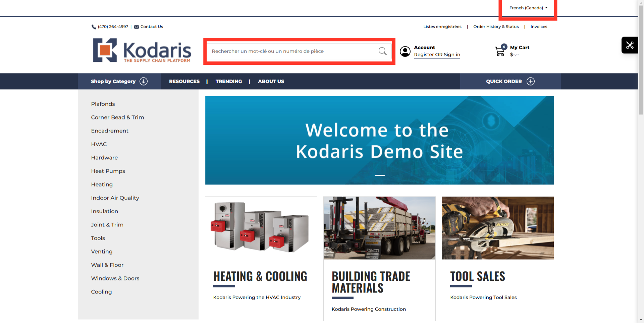Select the HVAC category
Screen dimensions: 644x323
coord(99,144)
